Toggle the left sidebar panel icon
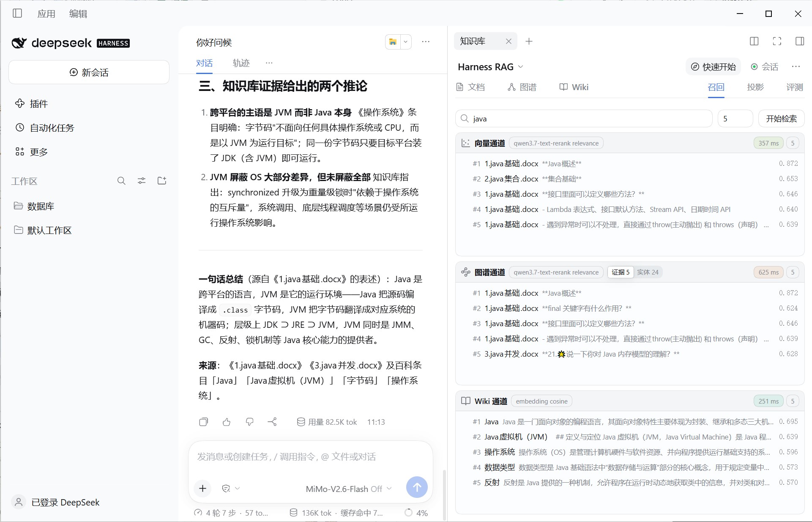The height and width of the screenshot is (522, 812). (17, 14)
